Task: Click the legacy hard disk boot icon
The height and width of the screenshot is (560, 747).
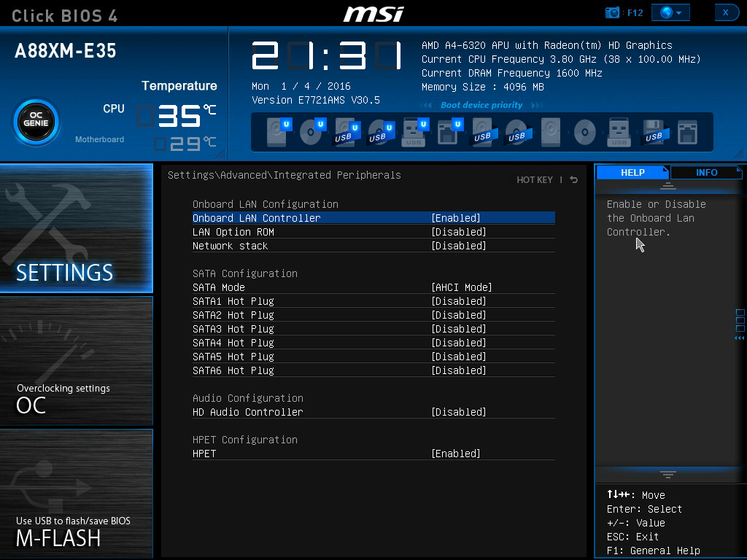Action: pos(551,132)
